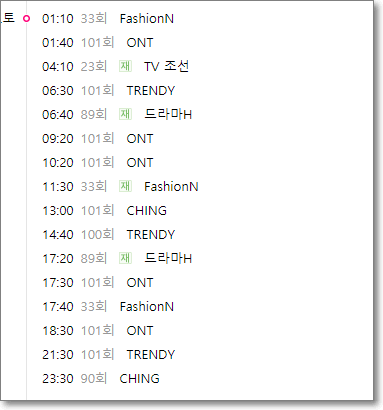383x410 pixels.
Task: Choose the 10:20 ONT broadcast
Action: tap(98, 163)
